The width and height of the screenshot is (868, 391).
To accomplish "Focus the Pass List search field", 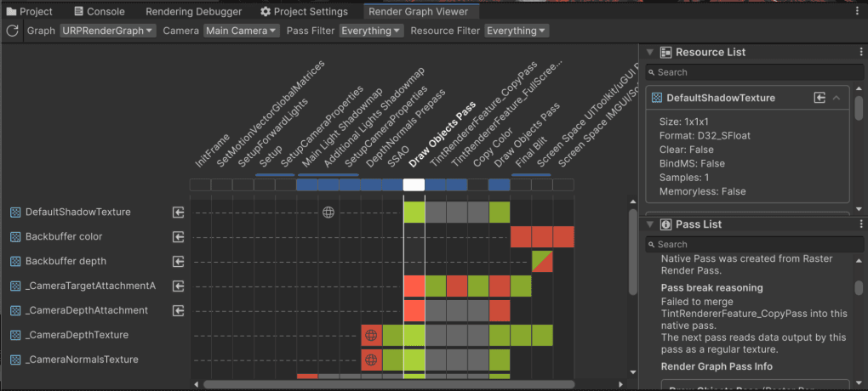I will (754, 245).
